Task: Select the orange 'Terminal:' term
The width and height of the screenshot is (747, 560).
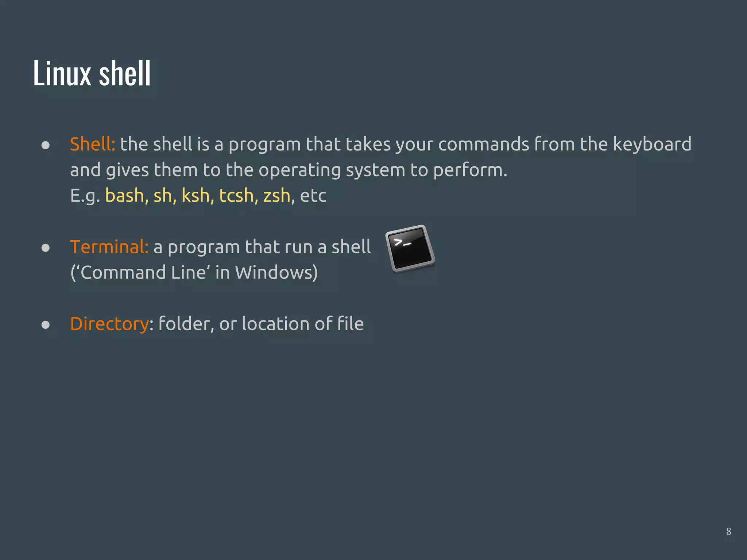Action: pyautogui.click(x=109, y=246)
